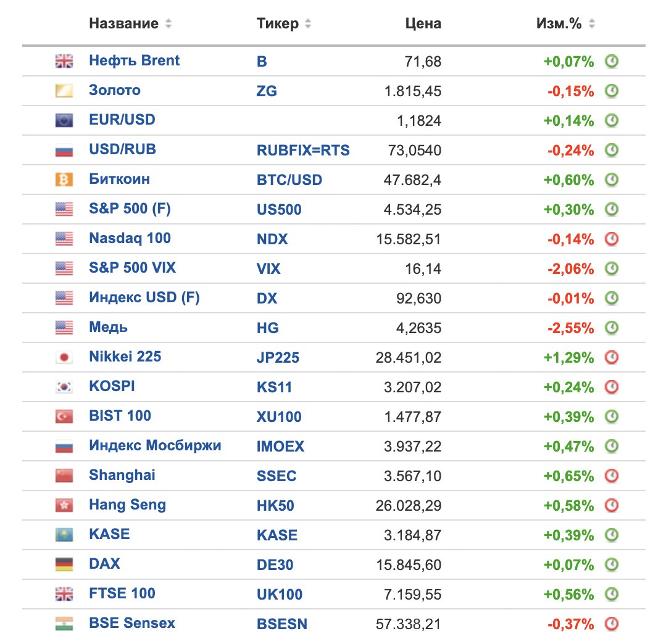653x644 pixels.
Task: Click the South Korea flag beside KOSPI
Action: (64, 387)
